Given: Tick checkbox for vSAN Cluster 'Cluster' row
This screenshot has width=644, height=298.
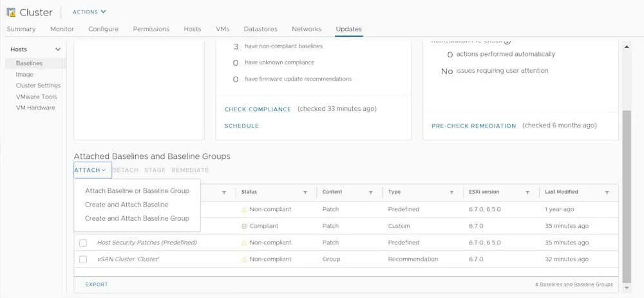Looking at the screenshot, I should click(x=83, y=259).
